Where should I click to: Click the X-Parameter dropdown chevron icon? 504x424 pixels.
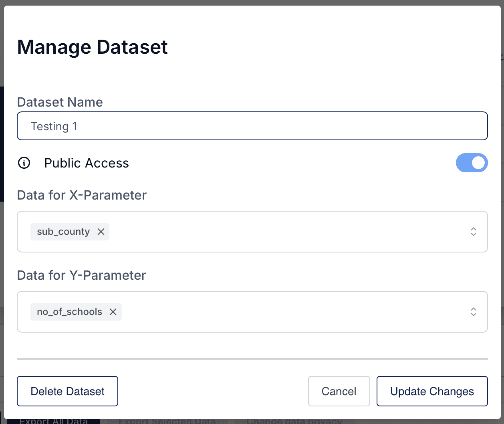pos(473,232)
